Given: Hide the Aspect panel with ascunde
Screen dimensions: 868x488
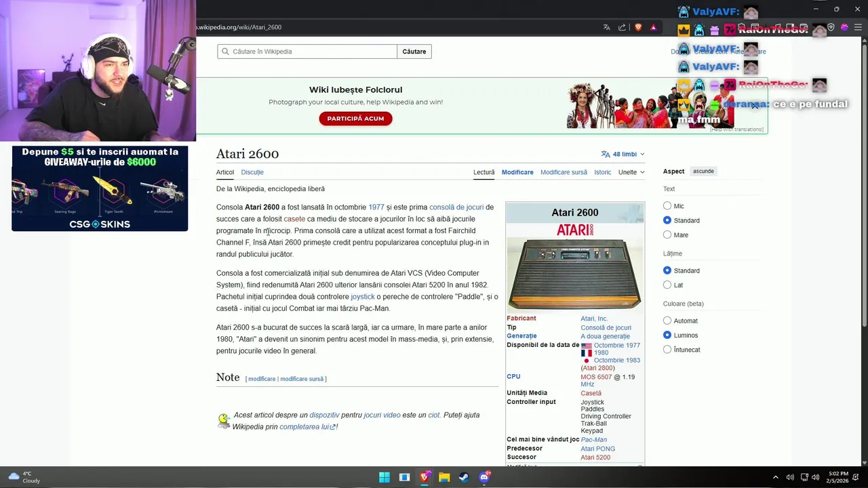Looking at the screenshot, I should [703, 171].
